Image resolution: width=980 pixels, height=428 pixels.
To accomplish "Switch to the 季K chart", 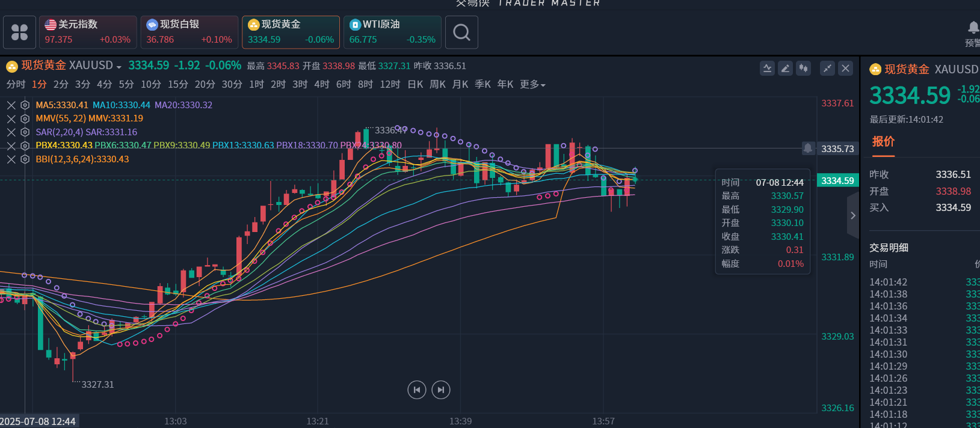I will click(x=482, y=84).
